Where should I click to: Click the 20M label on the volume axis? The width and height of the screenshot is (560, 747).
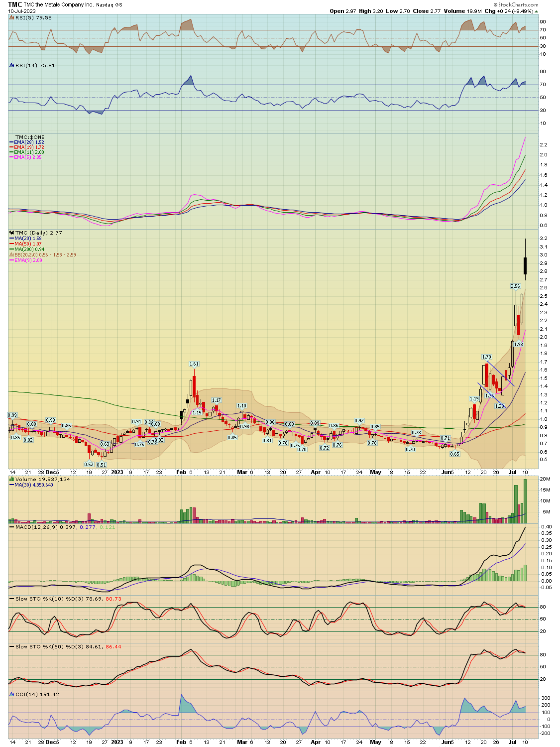546,479
